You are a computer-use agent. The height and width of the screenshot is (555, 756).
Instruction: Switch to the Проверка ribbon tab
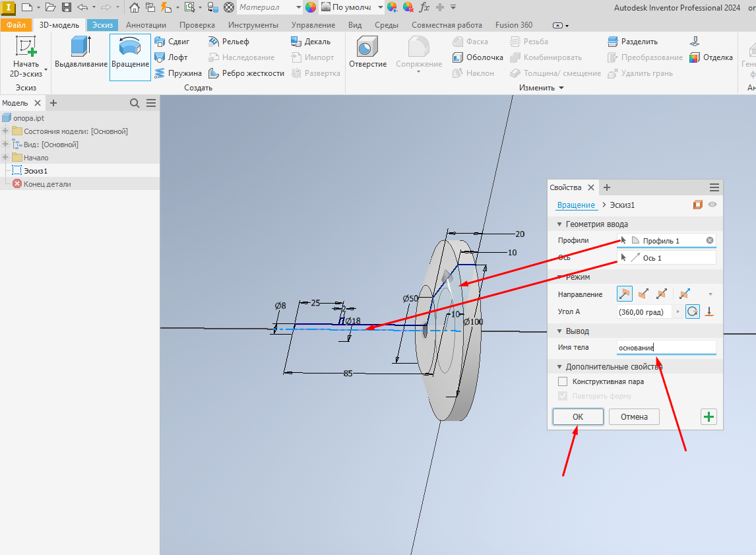(197, 25)
